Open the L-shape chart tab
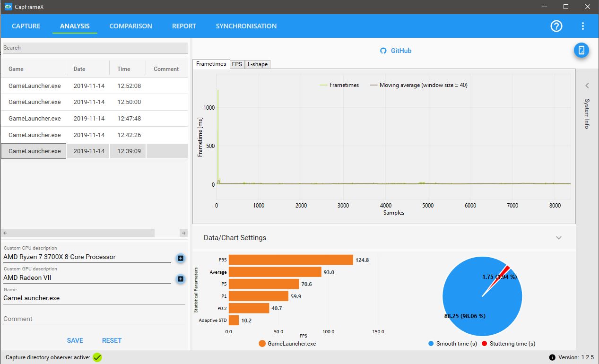This screenshot has width=599, height=364. (258, 64)
